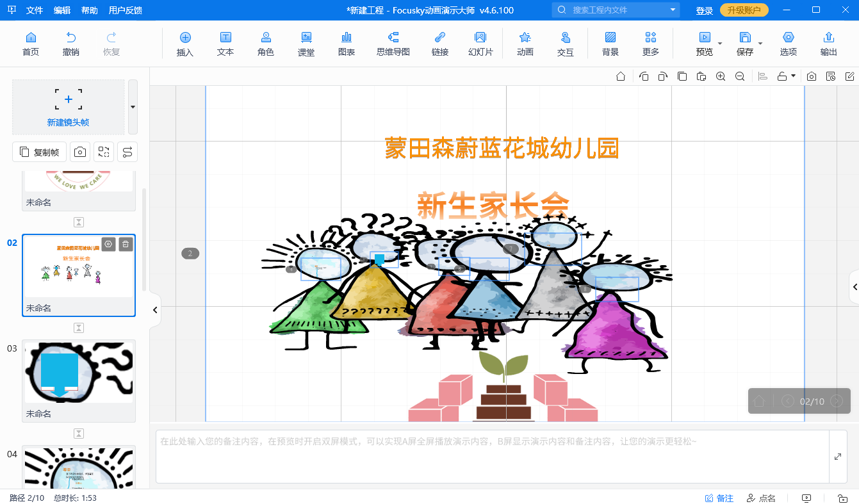Open 选项 options
Viewport: 859px width, 504px height.
pos(789,44)
